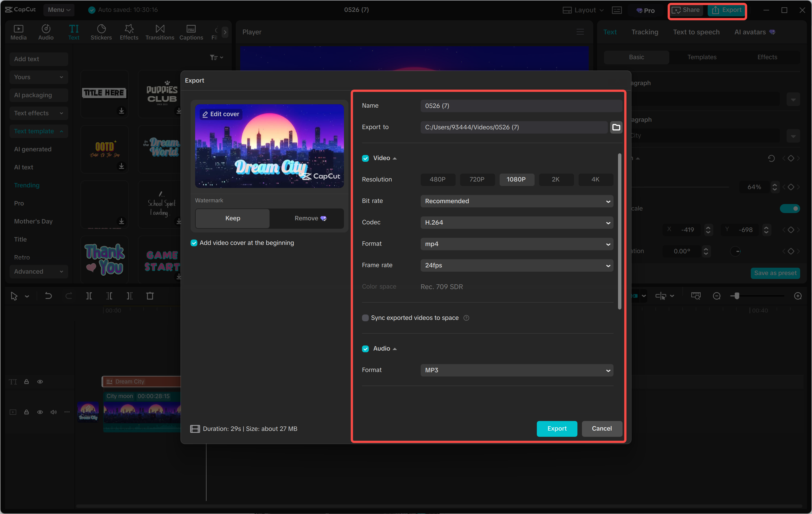This screenshot has height=514, width=812.
Task: Collapse the Video section in Export dialog
Action: 394,158
